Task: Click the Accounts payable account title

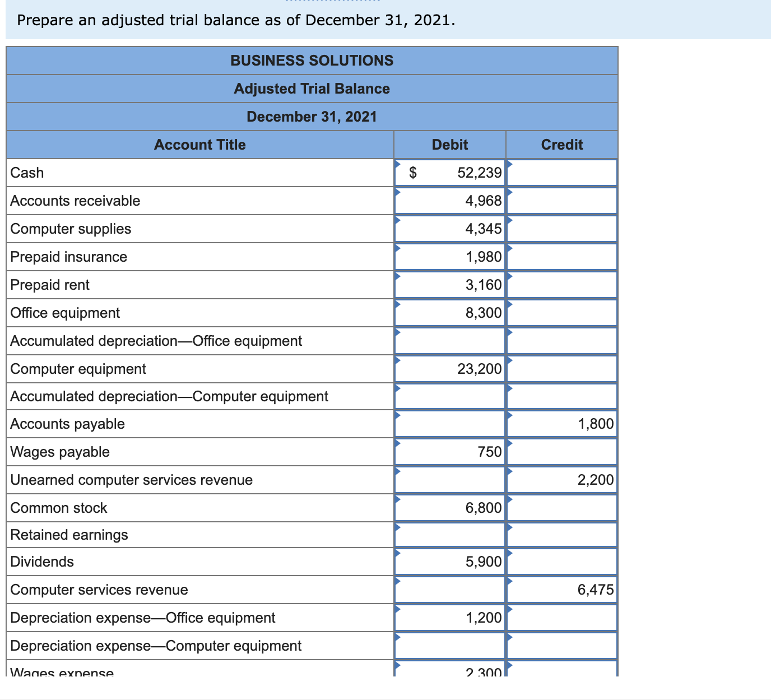Action: point(67,424)
